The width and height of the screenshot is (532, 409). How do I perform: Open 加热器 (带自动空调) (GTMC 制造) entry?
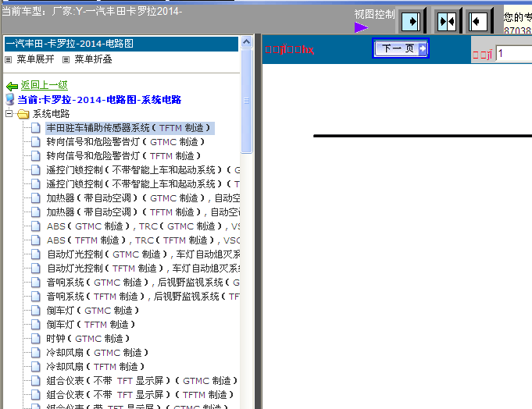coord(143,198)
